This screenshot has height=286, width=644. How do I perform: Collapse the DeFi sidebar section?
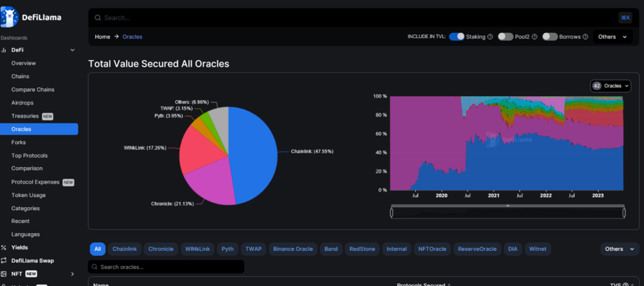tap(72, 50)
